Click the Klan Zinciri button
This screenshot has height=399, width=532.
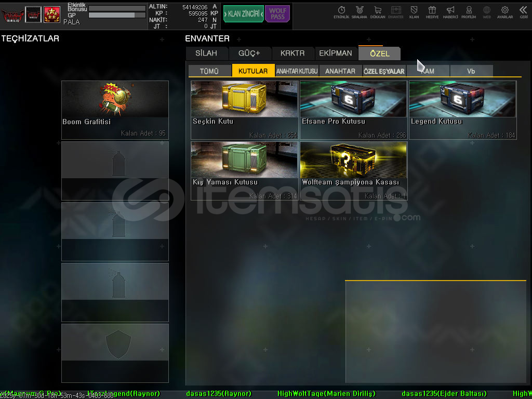(243, 14)
